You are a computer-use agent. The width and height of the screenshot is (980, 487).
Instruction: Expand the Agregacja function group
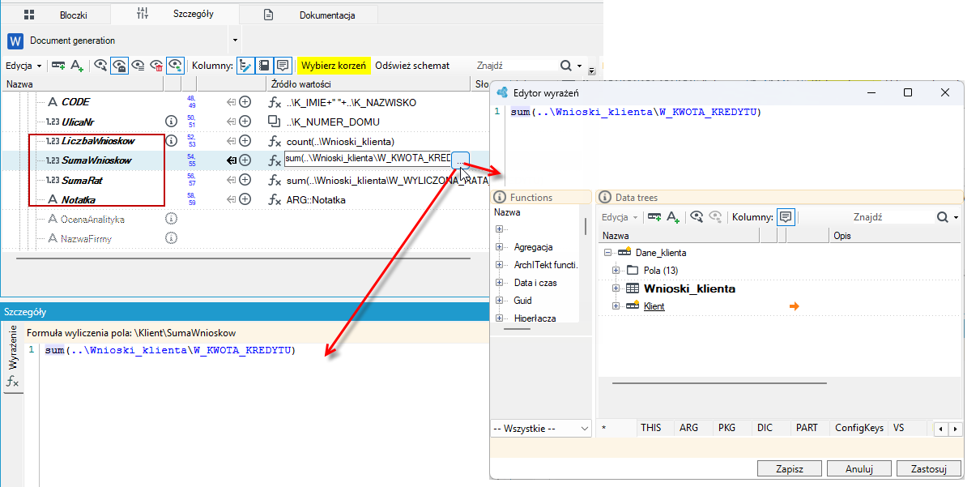coord(499,247)
